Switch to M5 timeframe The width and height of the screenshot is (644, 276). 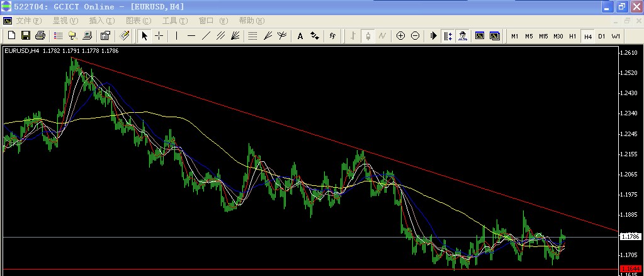coord(529,36)
